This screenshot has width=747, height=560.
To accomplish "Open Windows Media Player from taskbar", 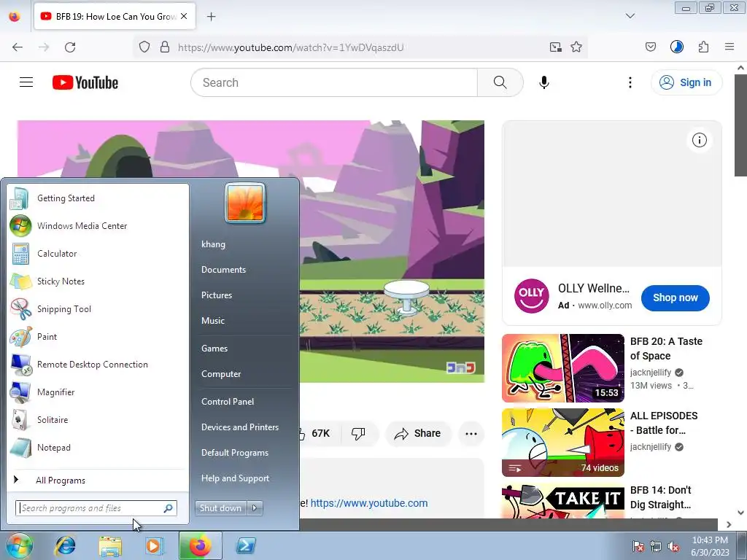I will tap(154, 545).
